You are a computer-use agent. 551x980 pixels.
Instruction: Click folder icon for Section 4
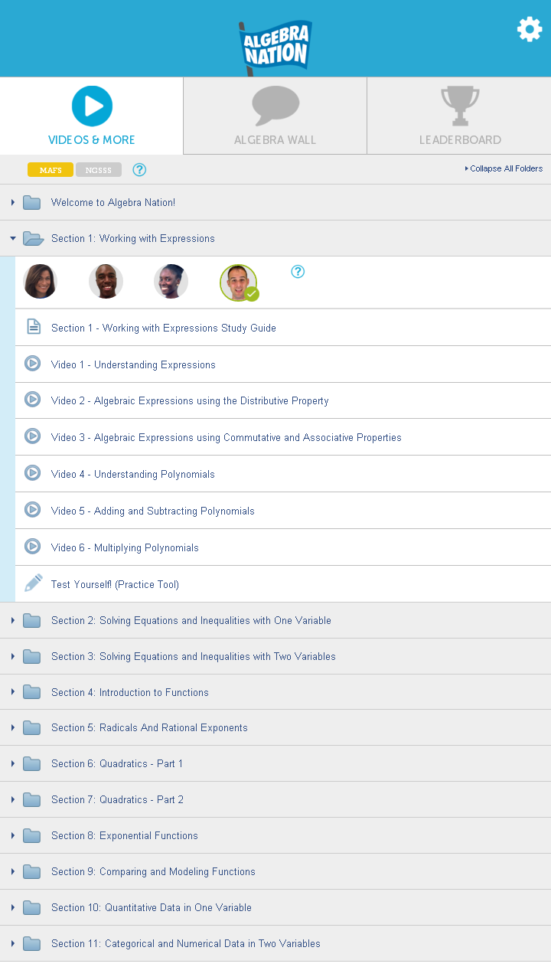pyautogui.click(x=31, y=692)
